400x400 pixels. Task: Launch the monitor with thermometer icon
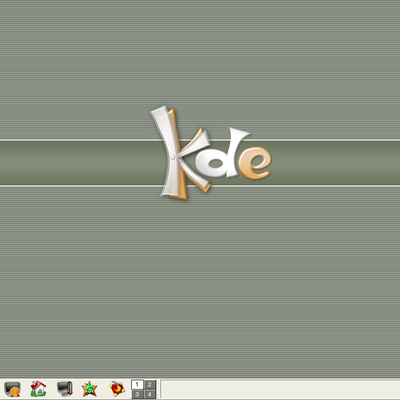coord(64,389)
